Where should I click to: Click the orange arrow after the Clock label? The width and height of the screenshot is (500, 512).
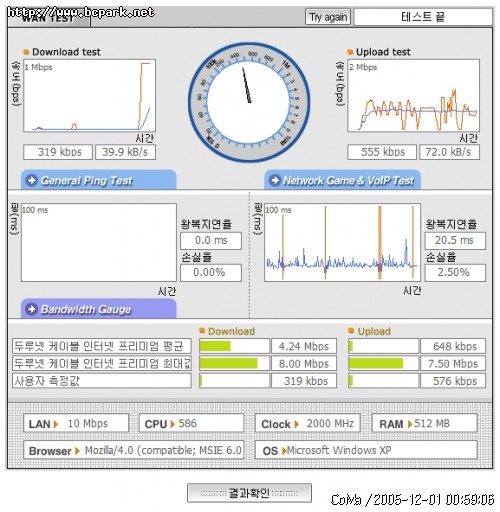pos(296,424)
